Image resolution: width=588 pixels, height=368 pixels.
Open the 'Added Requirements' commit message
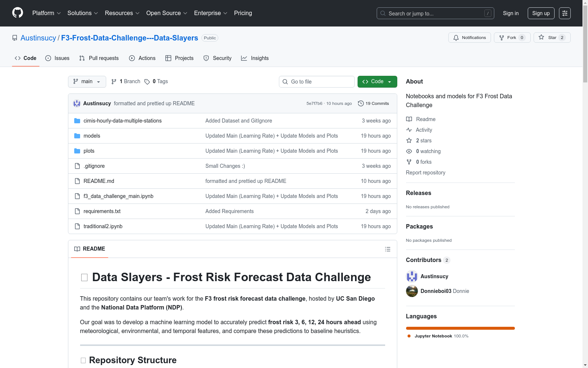coord(230,211)
